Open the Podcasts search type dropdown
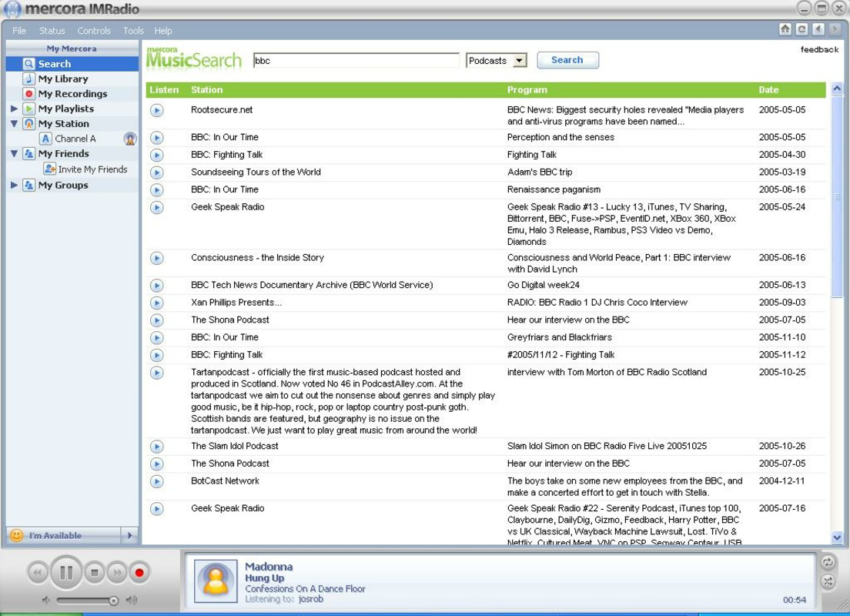850x616 pixels. pyautogui.click(x=520, y=60)
